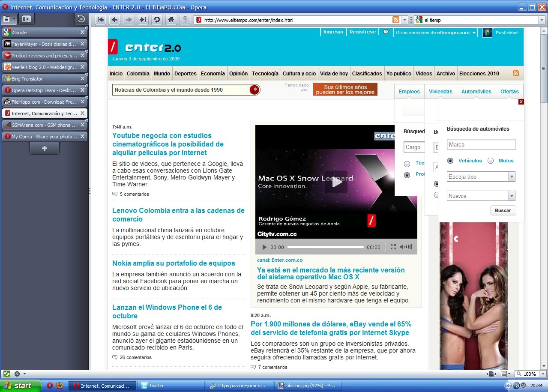Click the Regístrese link
The width and height of the screenshot is (548, 392).
click(x=362, y=32)
